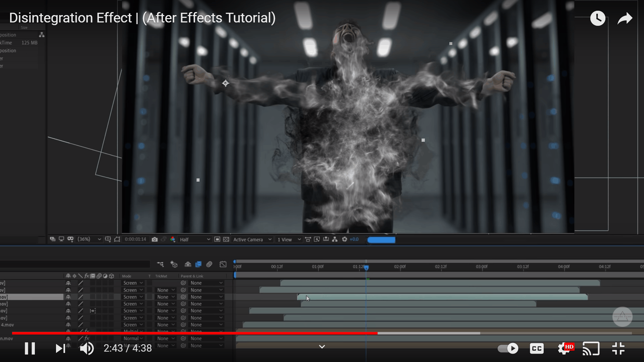
Task: Expand YouTube chapters chevron at the bottom
Action: click(322, 347)
